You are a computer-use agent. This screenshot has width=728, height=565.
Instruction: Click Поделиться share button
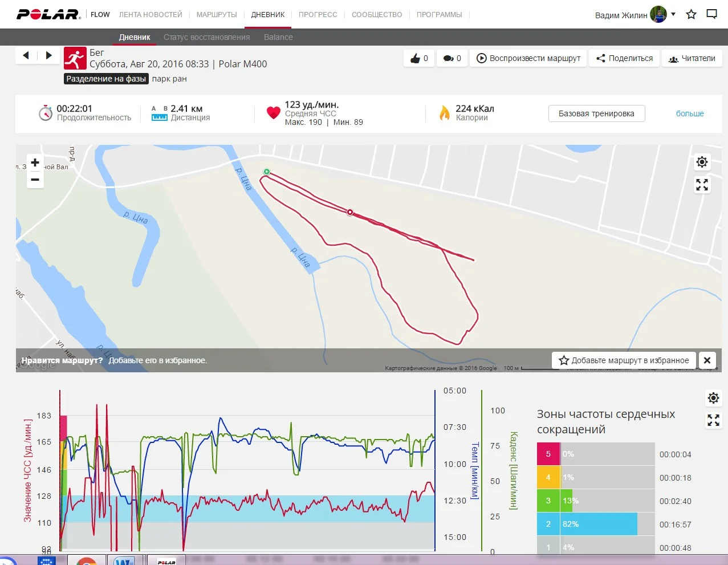click(624, 58)
